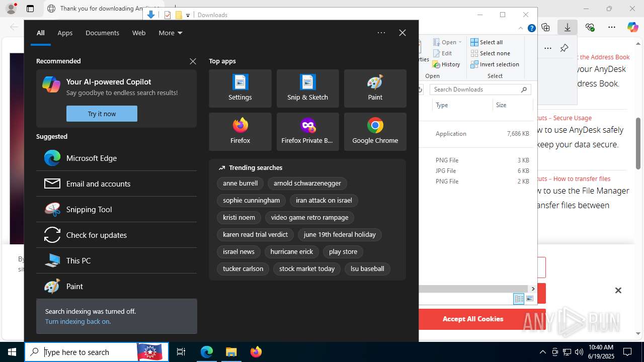644x362 pixels.
Task: Search trending arnold schwarzenegger
Action: click(307, 183)
